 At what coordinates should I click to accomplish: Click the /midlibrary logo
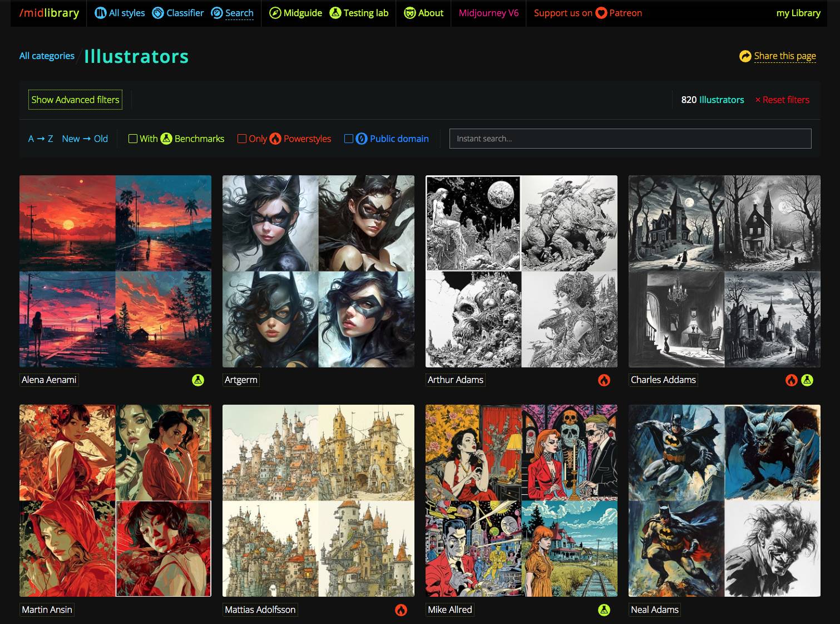49,13
